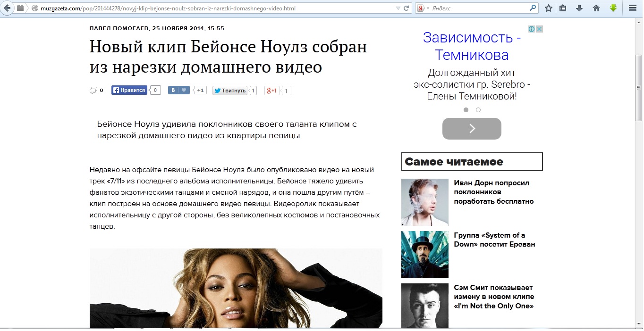Click the Иван Дорн thumbnail image
Image resolution: width=644 pixels, height=331 pixels.
pyautogui.click(x=425, y=202)
